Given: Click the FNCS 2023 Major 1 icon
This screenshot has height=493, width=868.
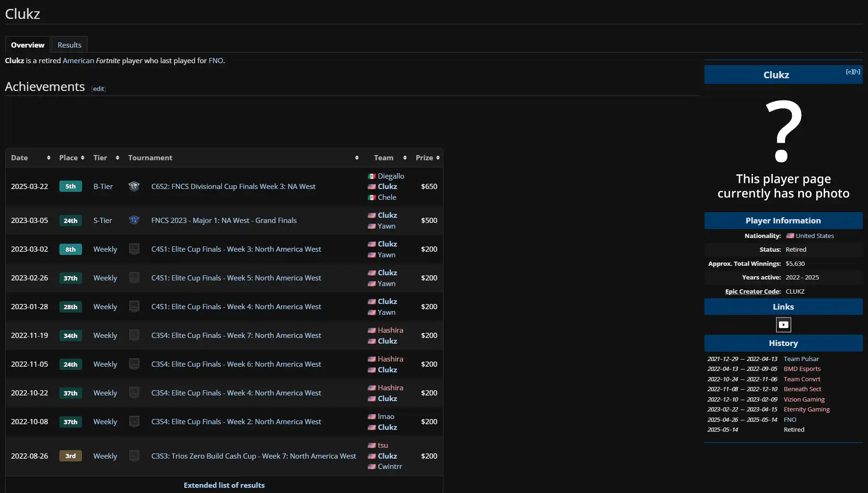Looking at the screenshot, I should click(x=134, y=221).
